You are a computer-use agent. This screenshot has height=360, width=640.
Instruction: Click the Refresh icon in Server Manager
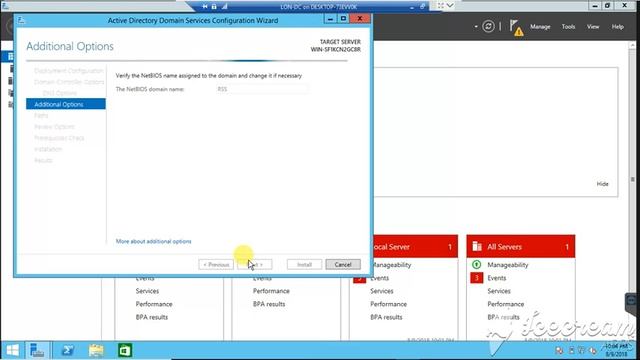(488, 27)
